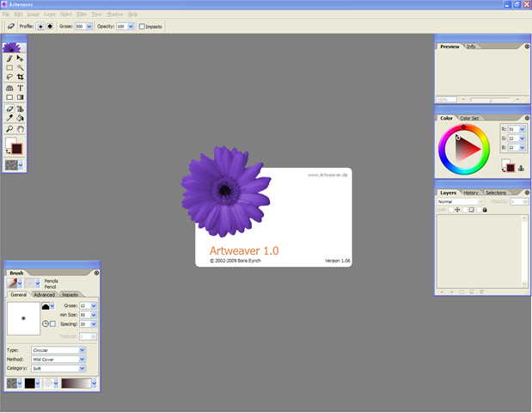Switch to the History tab
The height and width of the screenshot is (413, 532).
click(x=471, y=193)
